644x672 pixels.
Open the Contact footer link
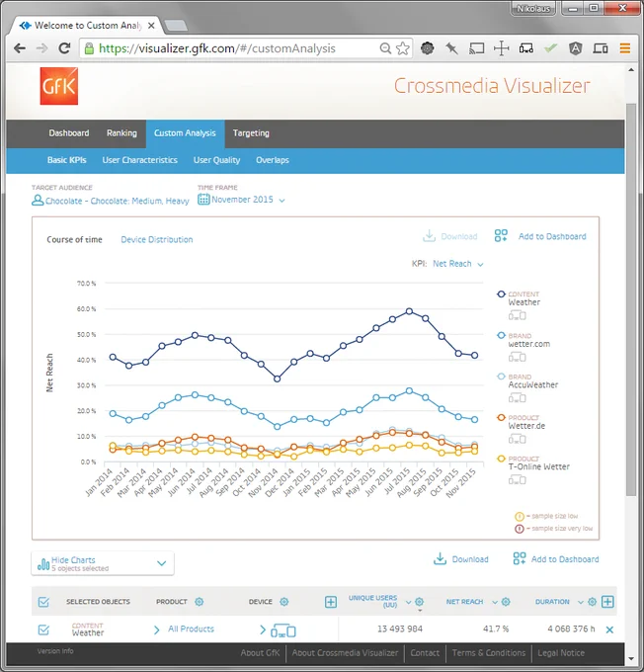(425, 652)
